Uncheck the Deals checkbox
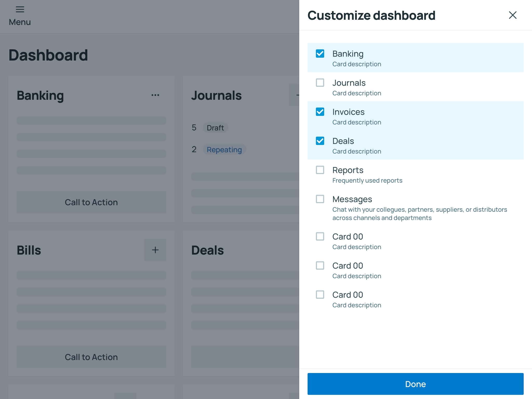The image size is (532, 399). point(320,141)
